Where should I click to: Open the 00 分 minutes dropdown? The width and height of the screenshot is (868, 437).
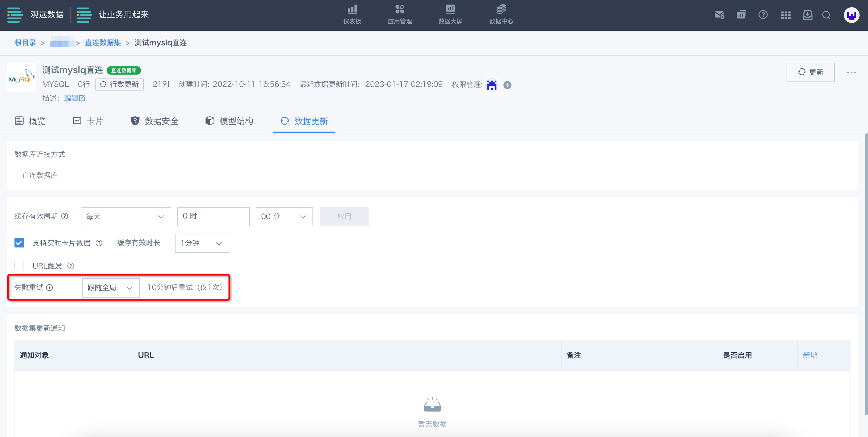284,216
